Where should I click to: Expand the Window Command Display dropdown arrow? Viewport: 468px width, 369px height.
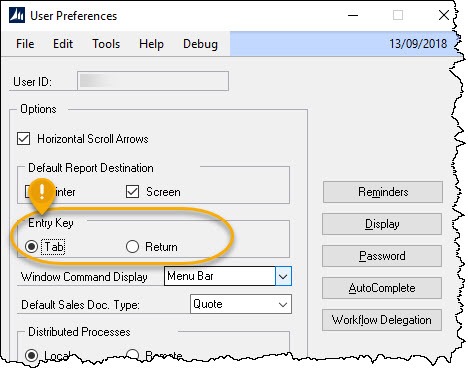tap(283, 276)
